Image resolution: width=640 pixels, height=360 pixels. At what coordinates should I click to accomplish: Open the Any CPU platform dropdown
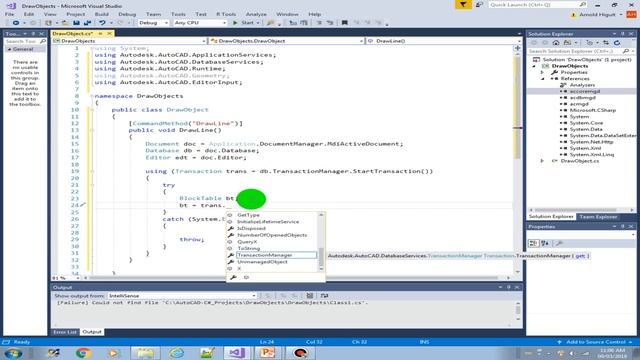pyautogui.click(x=200, y=23)
